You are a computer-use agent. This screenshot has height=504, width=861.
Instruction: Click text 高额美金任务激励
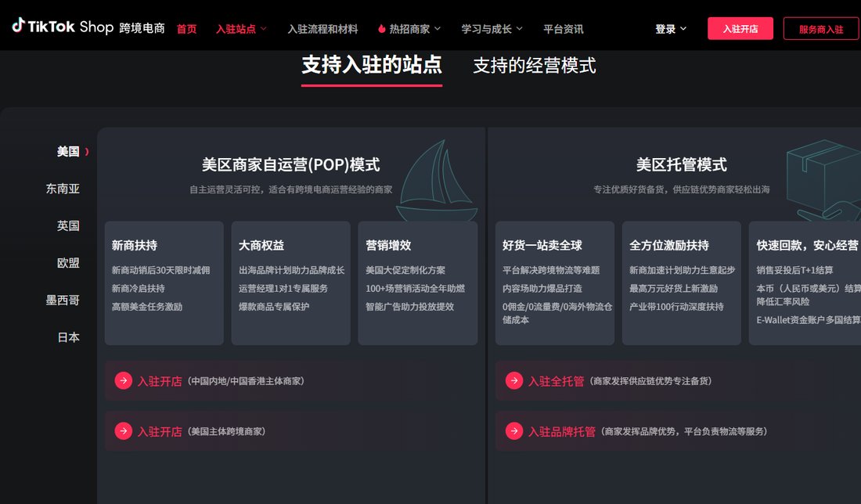147,306
